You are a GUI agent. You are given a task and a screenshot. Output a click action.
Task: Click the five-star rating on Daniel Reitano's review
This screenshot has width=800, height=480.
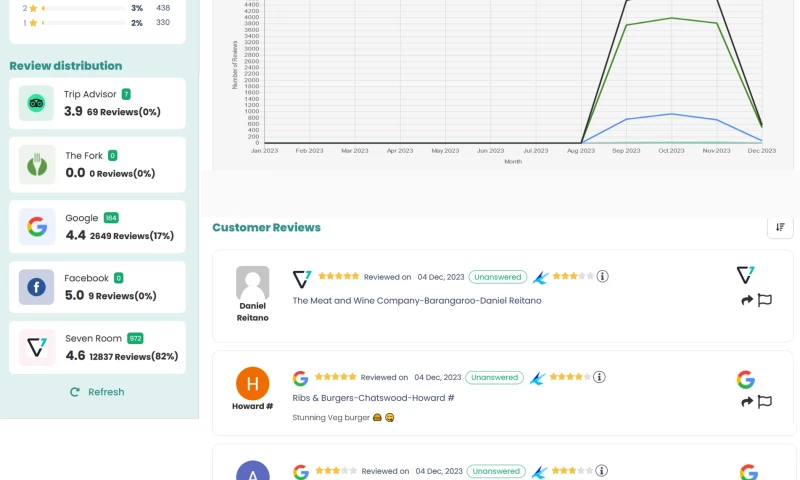pos(339,276)
